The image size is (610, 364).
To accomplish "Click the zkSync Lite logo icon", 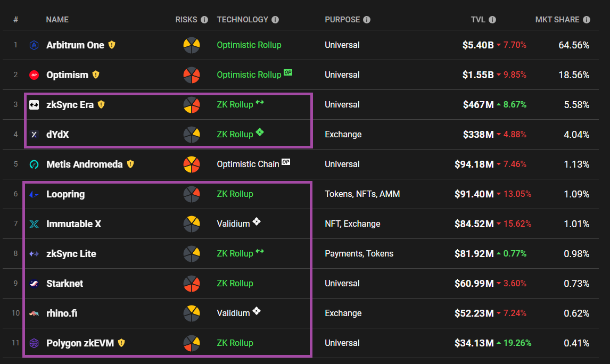I will click(x=34, y=254).
